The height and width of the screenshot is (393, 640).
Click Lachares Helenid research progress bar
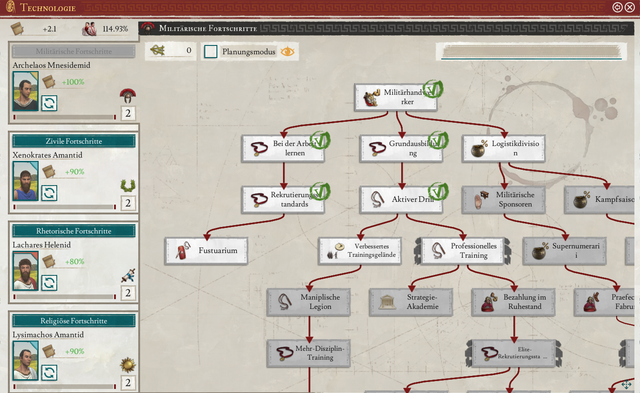pyautogui.click(x=65, y=297)
